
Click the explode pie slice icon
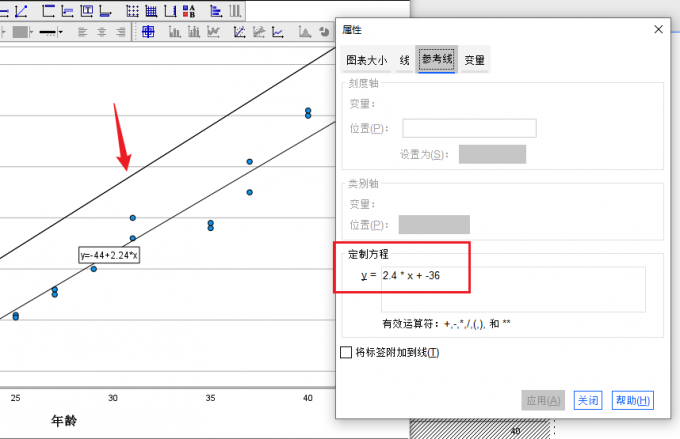click(x=324, y=32)
